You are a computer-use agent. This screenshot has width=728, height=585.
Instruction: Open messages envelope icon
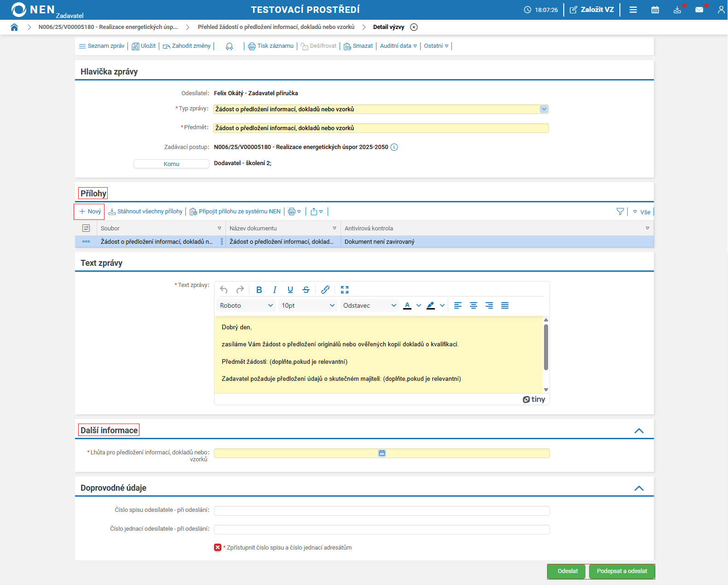[699, 10]
